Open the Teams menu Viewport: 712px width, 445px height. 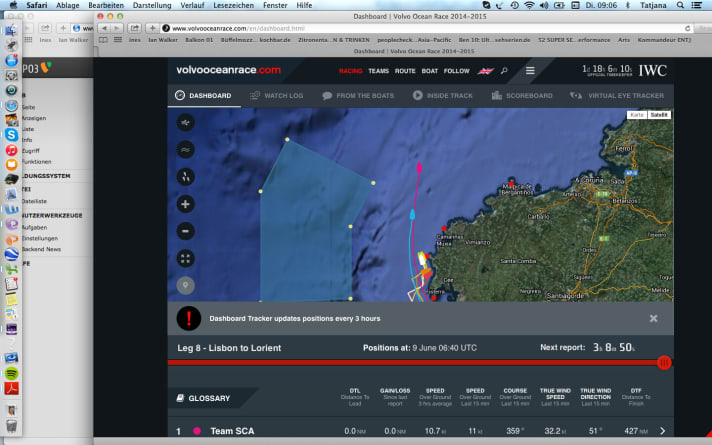click(379, 71)
